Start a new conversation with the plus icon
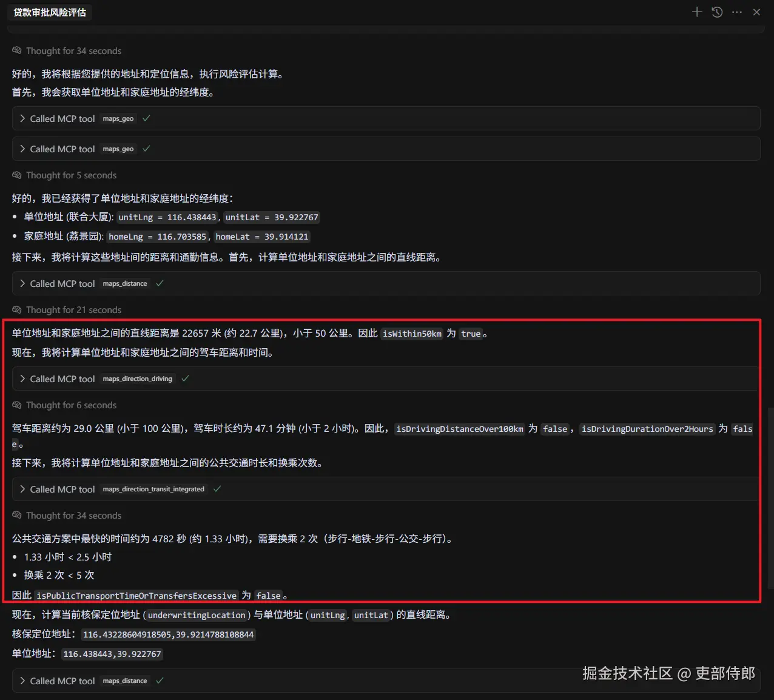774x700 pixels. click(697, 12)
